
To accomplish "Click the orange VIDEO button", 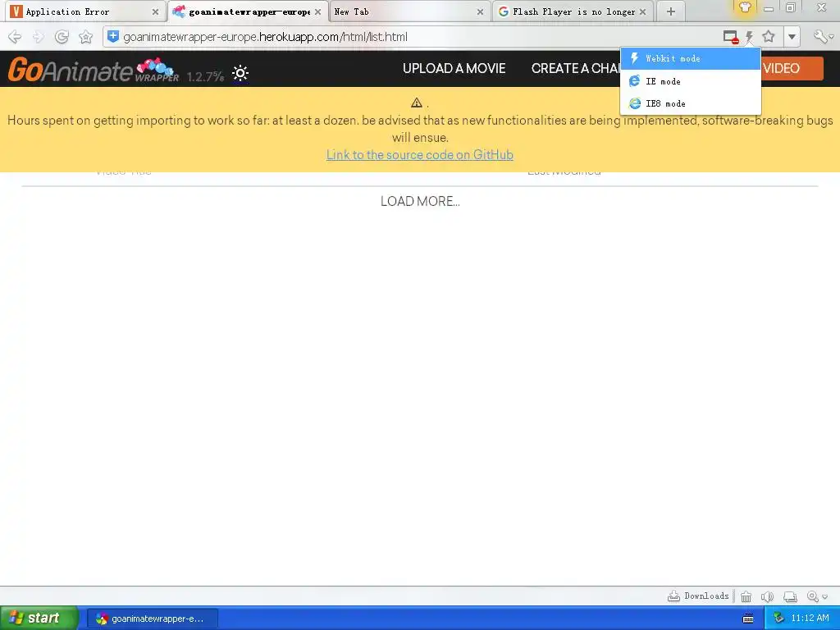I will coord(792,69).
